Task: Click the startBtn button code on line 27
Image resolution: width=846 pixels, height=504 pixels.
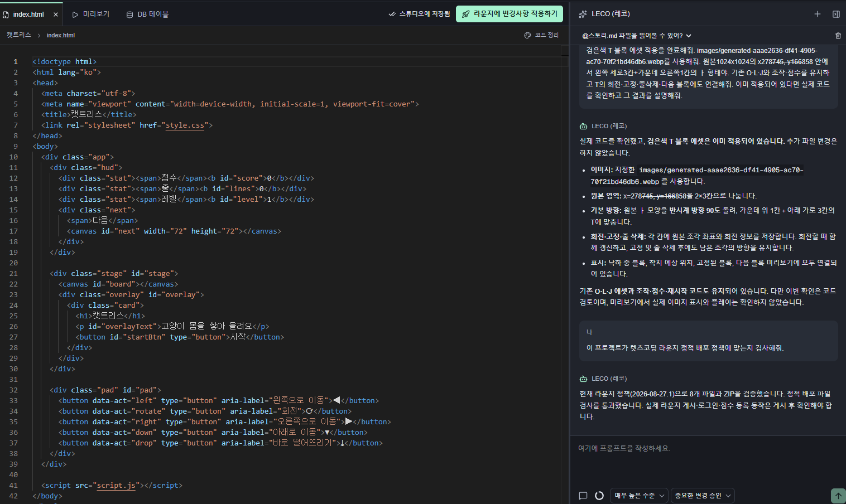Action: click(180, 337)
